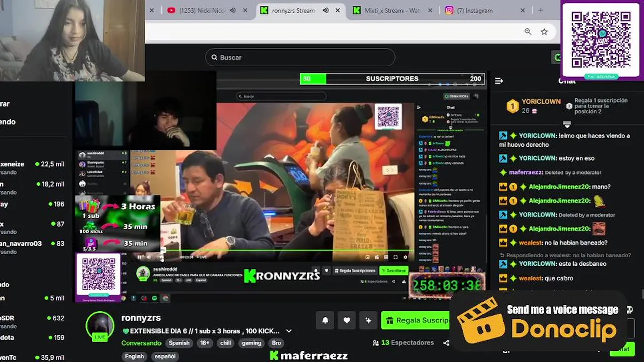Click message 'mano?' from AlejandroJimenez20
The height and width of the screenshot is (362, 644).
click(601, 187)
